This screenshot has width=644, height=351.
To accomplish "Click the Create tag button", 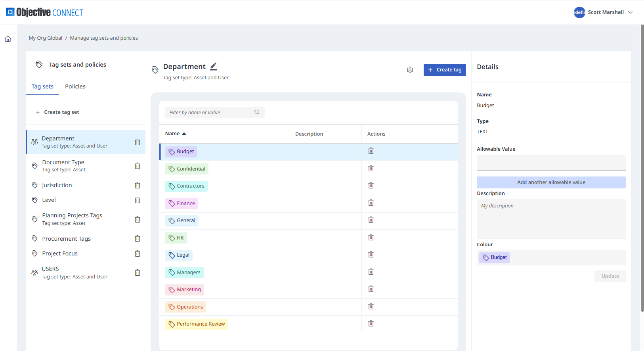I will coord(445,70).
